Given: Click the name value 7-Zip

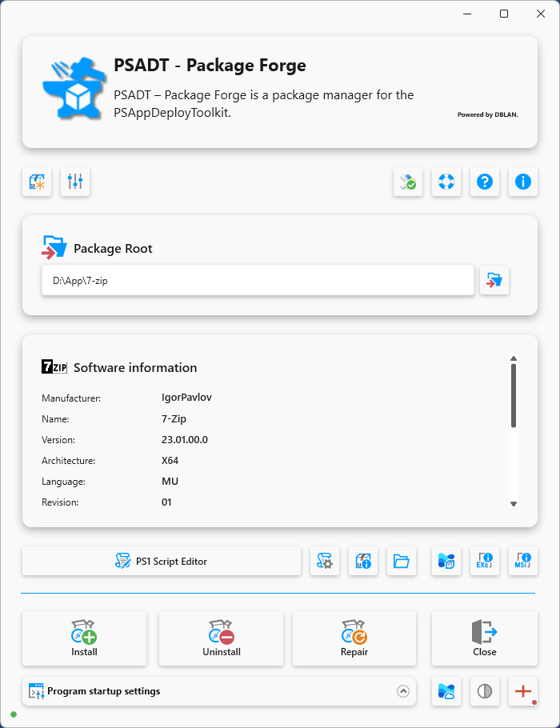Looking at the screenshot, I should point(174,418).
